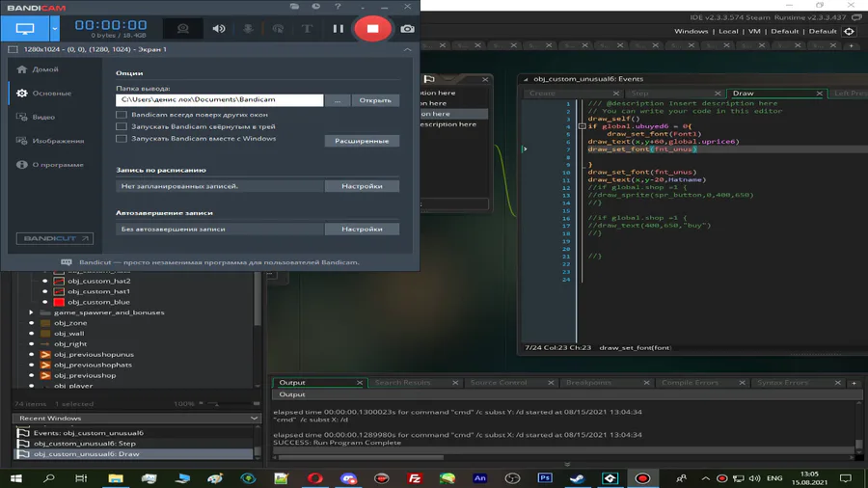Open Steam from the taskbar

coord(578,478)
